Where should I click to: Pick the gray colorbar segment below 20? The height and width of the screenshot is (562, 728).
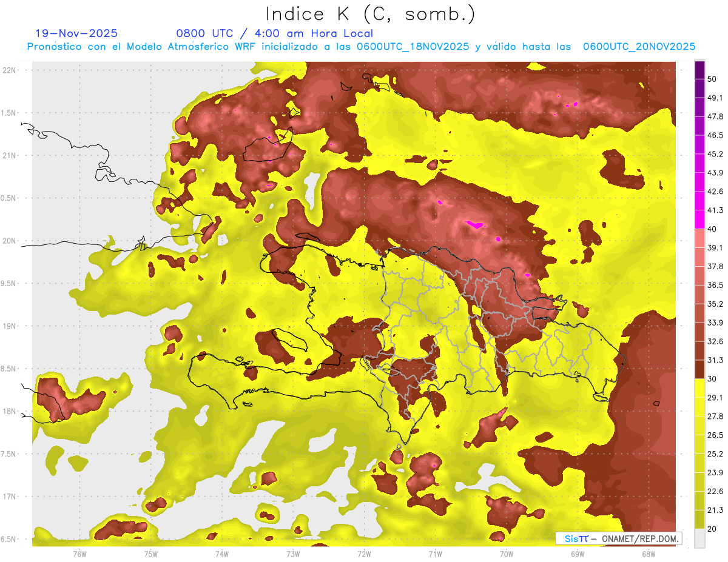(x=699, y=538)
